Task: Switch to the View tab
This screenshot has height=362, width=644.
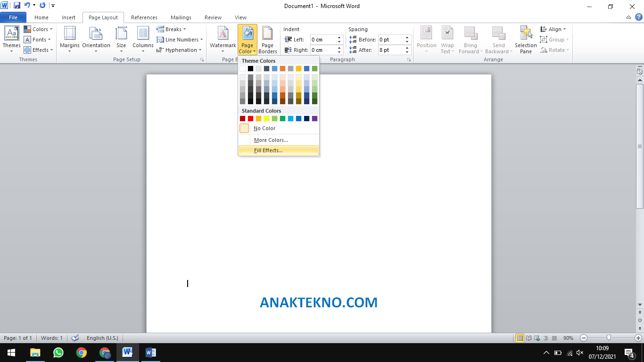Action: 240,17
